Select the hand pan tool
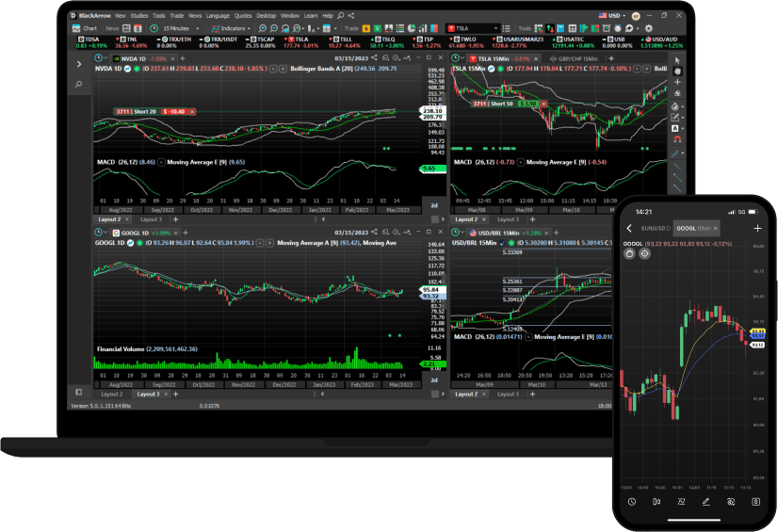The height and width of the screenshot is (532, 778). [676, 71]
